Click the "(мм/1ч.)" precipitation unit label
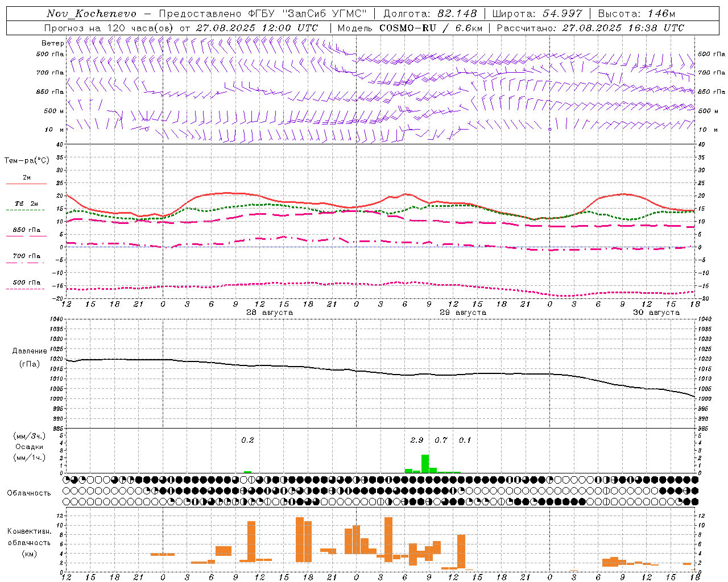The height and width of the screenshot is (582, 728). (x=30, y=458)
